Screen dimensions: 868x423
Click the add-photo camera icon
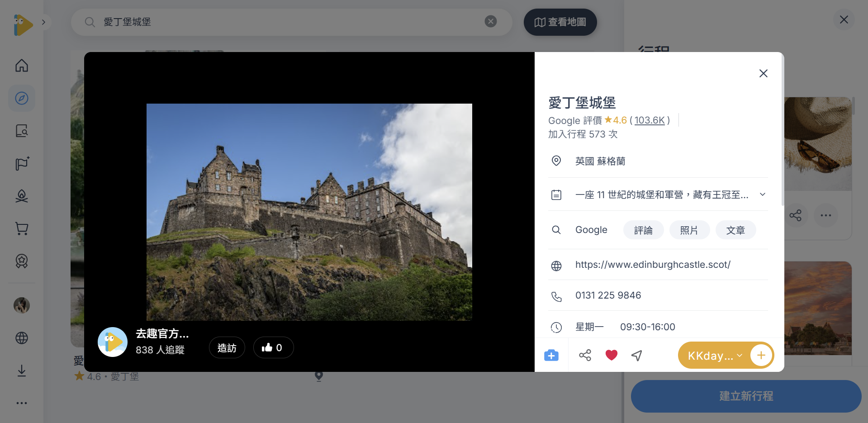click(551, 355)
